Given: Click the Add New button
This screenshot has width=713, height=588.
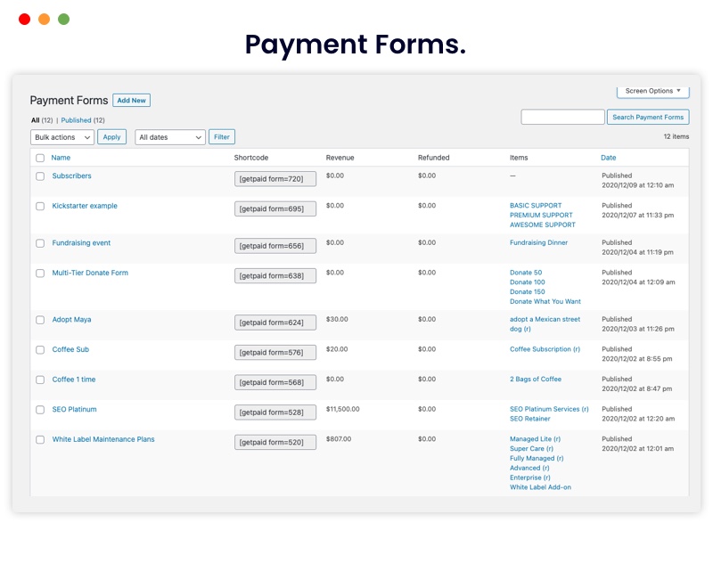Looking at the screenshot, I should pyautogui.click(x=131, y=101).
